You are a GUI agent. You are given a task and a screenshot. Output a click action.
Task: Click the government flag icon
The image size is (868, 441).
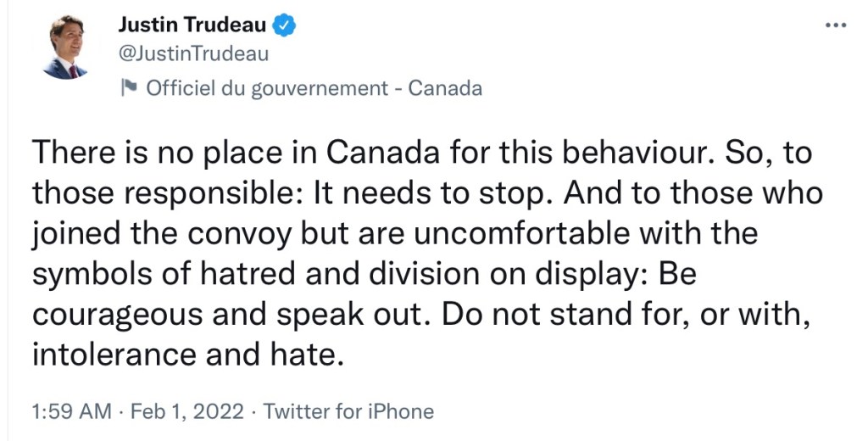[x=129, y=88]
